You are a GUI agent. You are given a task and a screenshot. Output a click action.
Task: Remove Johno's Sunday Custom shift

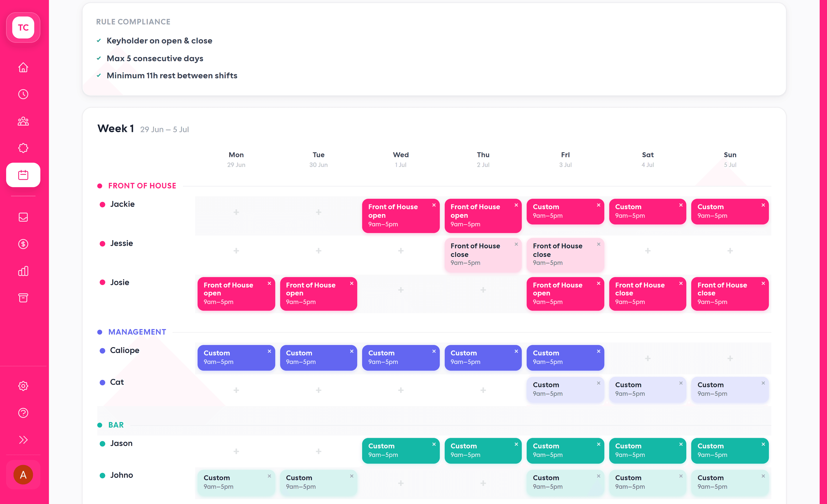pos(763,476)
